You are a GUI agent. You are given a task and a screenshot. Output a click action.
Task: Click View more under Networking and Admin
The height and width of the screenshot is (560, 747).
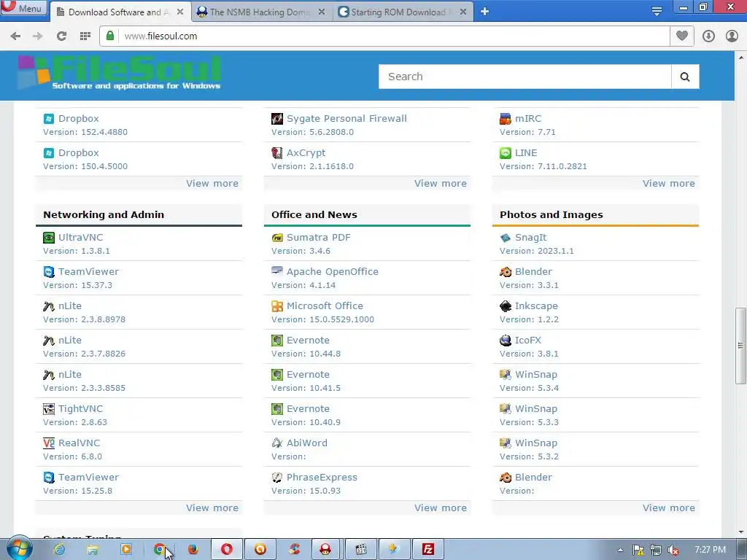click(x=212, y=508)
